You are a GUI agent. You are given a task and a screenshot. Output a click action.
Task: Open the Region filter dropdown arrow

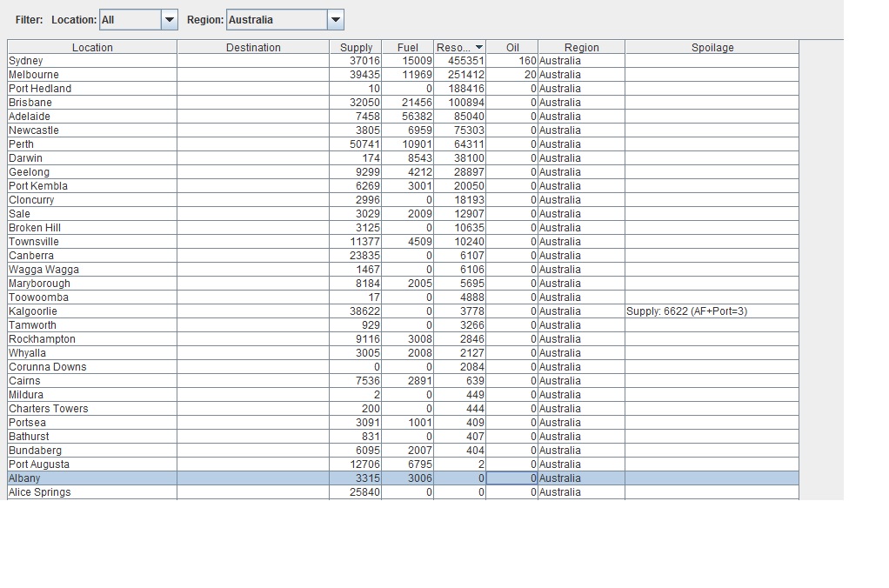coord(336,20)
